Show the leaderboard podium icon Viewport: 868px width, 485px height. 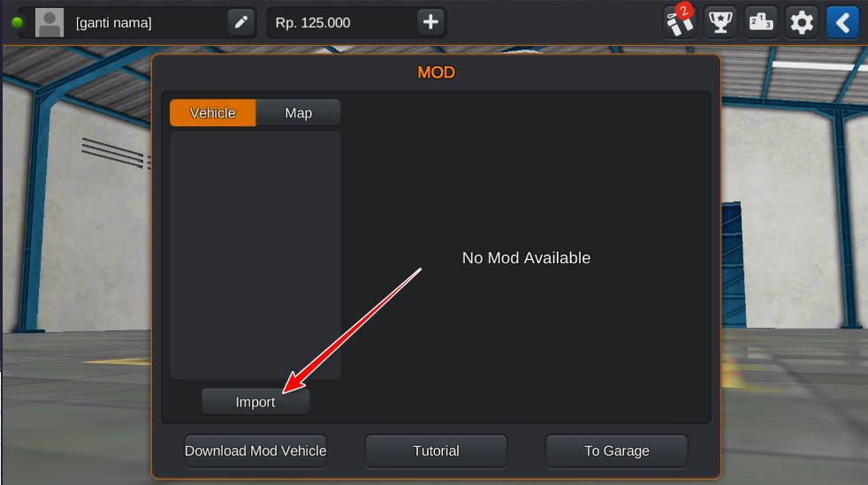pyautogui.click(x=761, y=23)
